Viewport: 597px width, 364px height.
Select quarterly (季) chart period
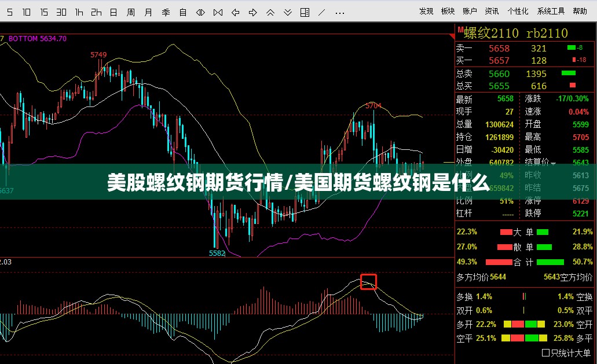[x=166, y=13]
